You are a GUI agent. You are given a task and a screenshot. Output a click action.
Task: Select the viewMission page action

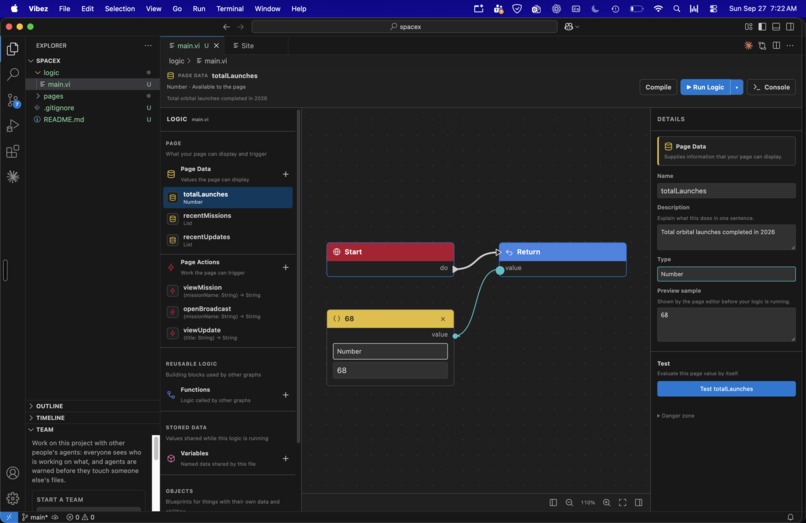[228, 291]
